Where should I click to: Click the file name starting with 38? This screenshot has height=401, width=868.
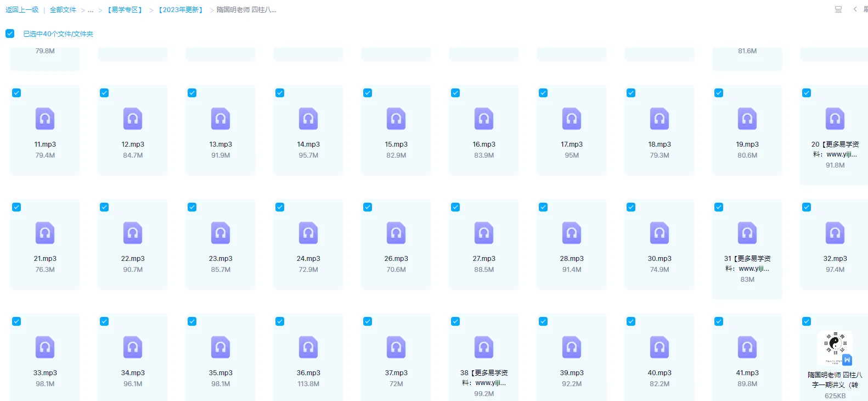[x=484, y=378]
